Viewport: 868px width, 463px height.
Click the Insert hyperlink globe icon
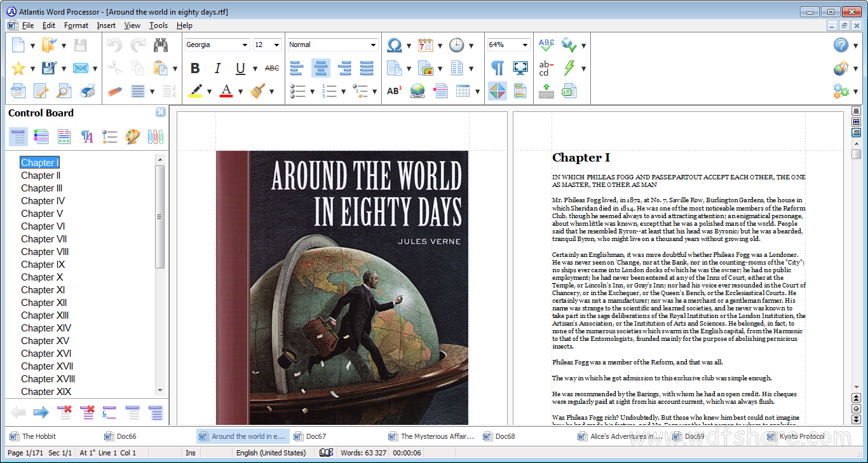pos(417,91)
